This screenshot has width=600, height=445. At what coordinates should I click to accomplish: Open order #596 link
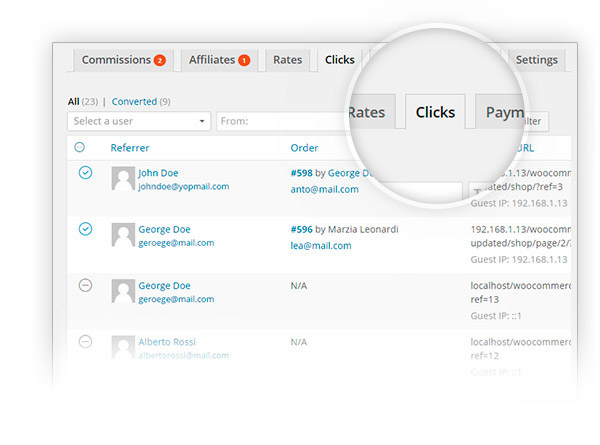tap(302, 229)
